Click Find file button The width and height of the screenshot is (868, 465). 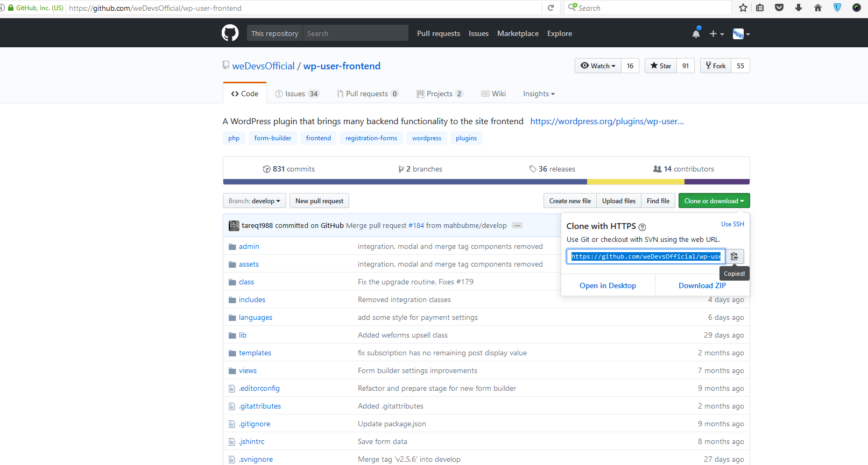(x=658, y=201)
